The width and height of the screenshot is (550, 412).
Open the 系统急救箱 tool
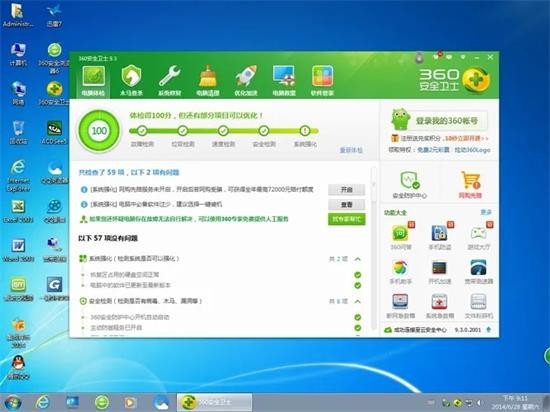coord(440,306)
